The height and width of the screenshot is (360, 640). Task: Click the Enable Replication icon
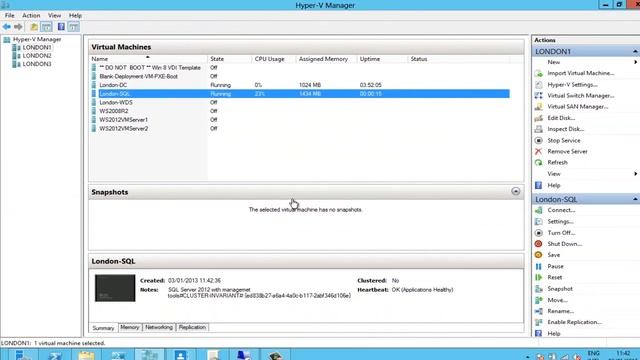click(x=539, y=322)
